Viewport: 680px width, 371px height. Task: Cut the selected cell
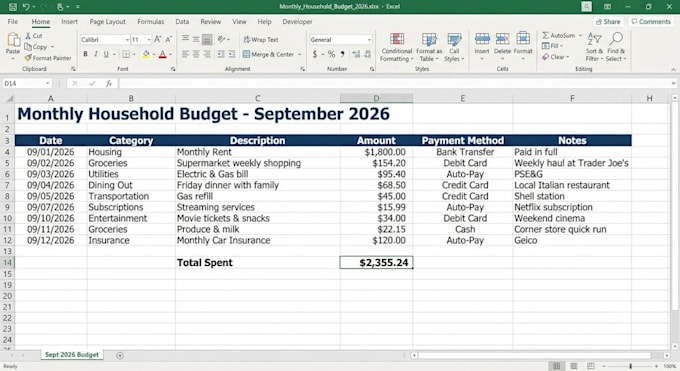coord(34,36)
